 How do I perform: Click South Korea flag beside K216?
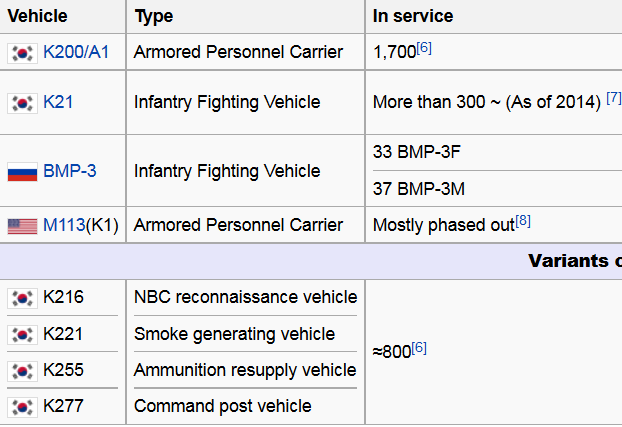click(22, 298)
